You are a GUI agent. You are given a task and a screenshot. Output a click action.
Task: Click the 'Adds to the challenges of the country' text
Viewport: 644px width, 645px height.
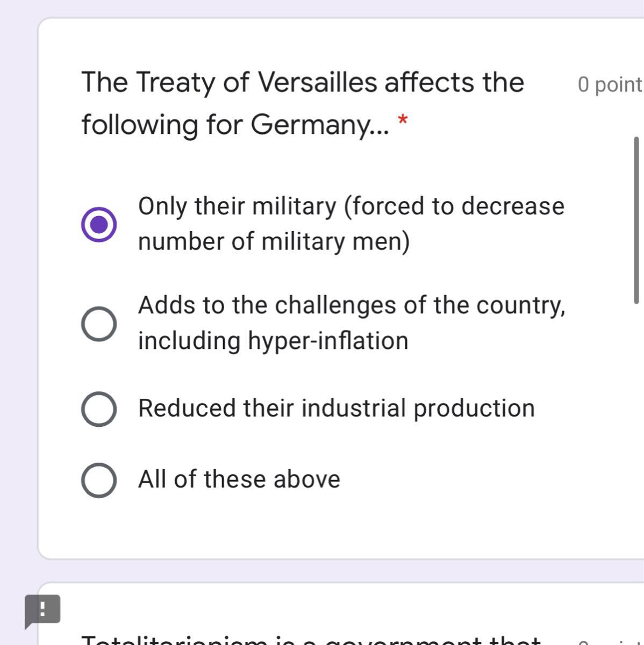352,305
